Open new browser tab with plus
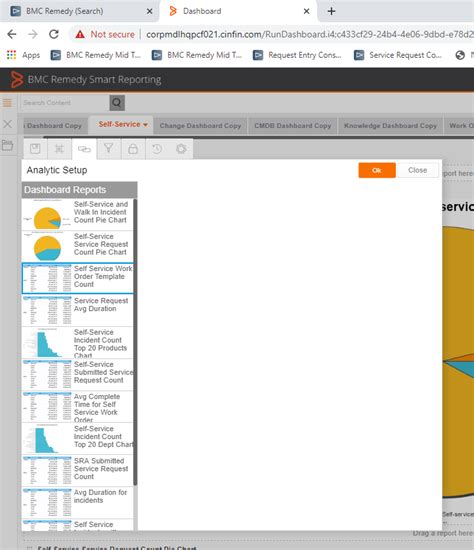Viewport: 474px width, 550px height. point(331,11)
